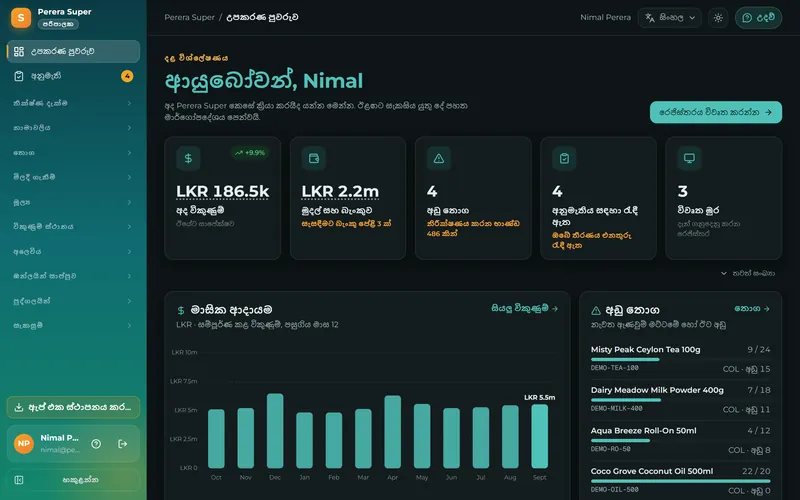800x500 pixels.
Task: Expand the මුල්‍ය sidebar group
Action: pos(73,202)
